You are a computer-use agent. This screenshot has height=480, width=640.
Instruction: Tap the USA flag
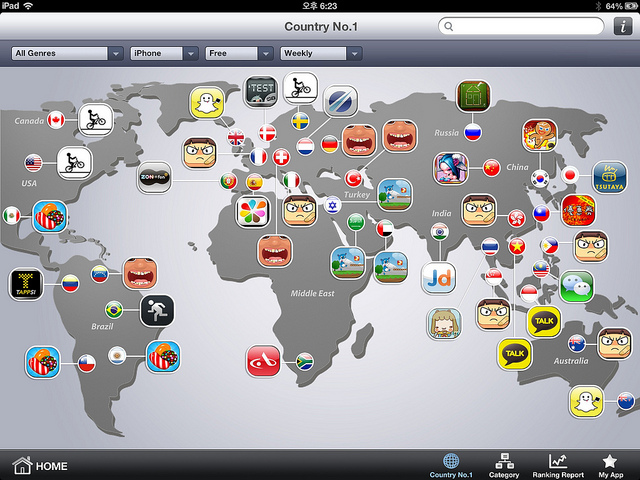tap(33, 163)
